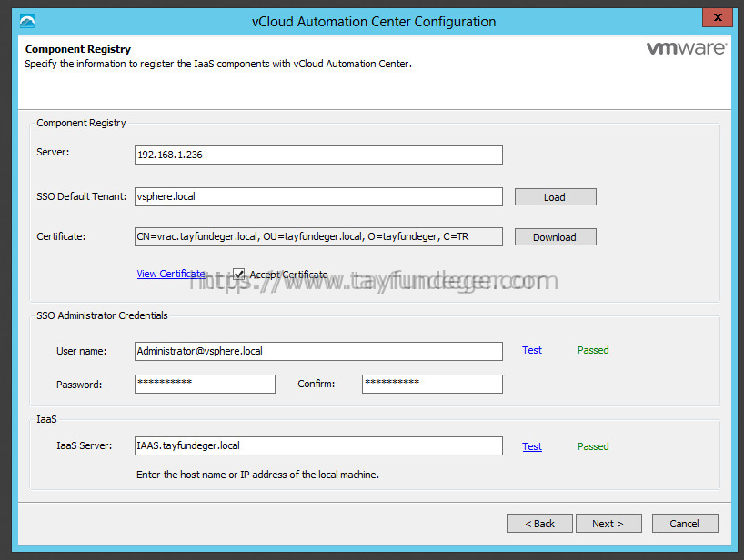Viewport: 744px width, 560px height.
Task: Click the SSO Administrator Credentials group label
Action: click(102, 315)
